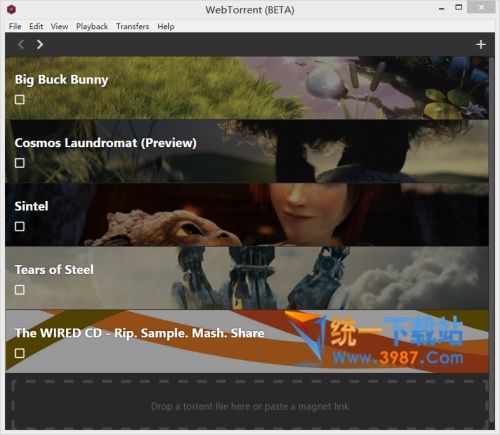Click the Tears of Steel robot artwork
Image resolution: width=500 pixels, height=435 pixels.
247,278
